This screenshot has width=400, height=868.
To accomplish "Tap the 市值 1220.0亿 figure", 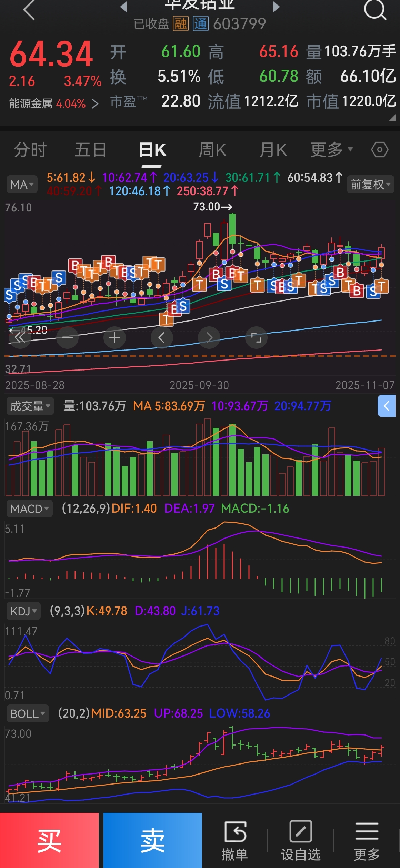I will (351, 101).
